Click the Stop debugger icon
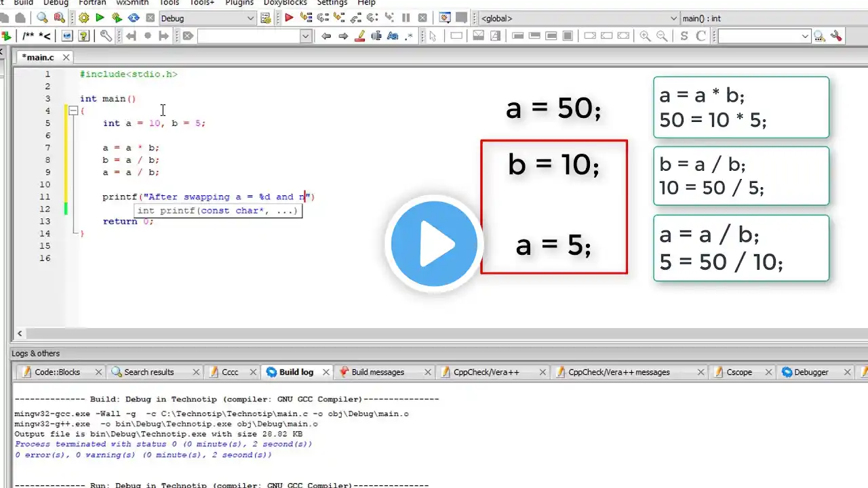The image size is (868, 488). (422, 18)
